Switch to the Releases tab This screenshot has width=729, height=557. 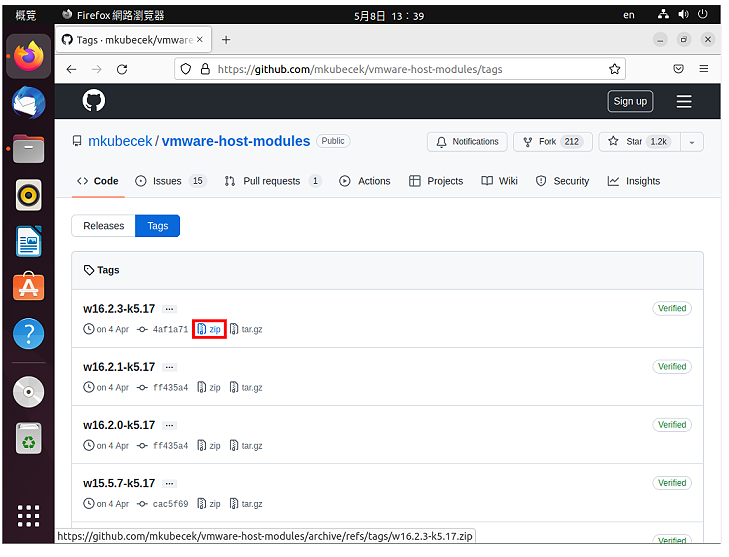[104, 226]
